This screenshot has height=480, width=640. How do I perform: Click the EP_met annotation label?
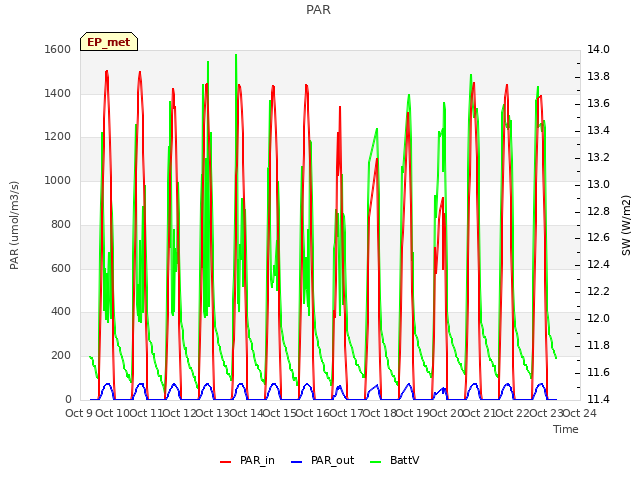click(109, 42)
